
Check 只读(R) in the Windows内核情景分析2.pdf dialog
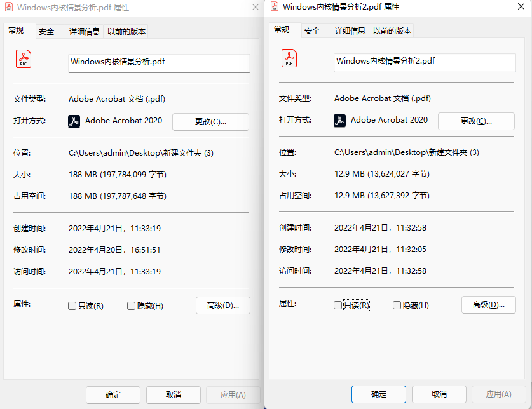point(338,305)
